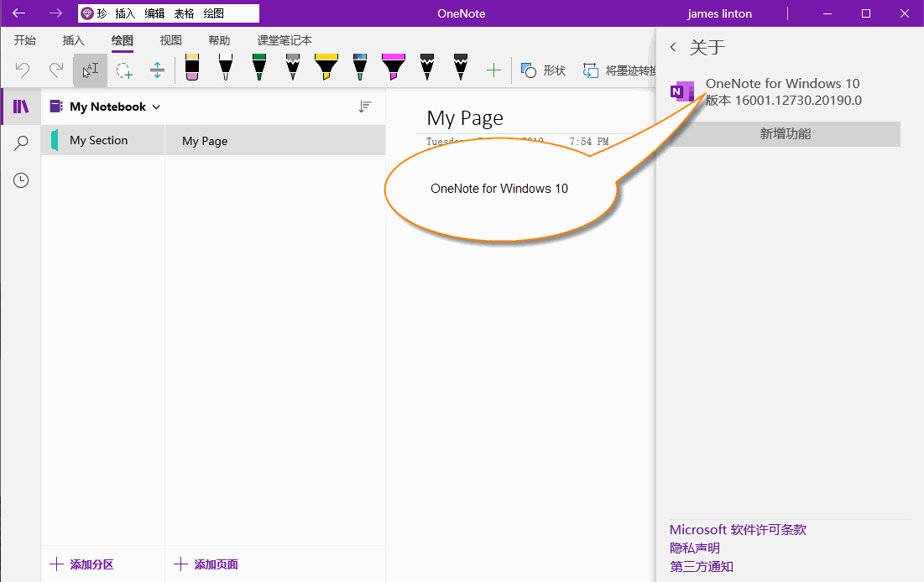Open the 视图 tab
Screen dimensions: 924x582
(171, 40)
